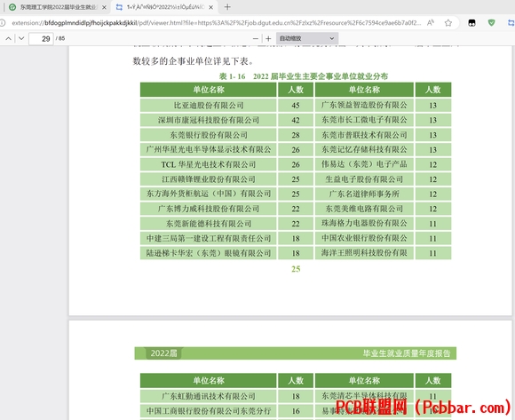Select the 广东名道律师事务所 cell
Viewport: 515px width, 420px height.
click(x=364, y=194)
